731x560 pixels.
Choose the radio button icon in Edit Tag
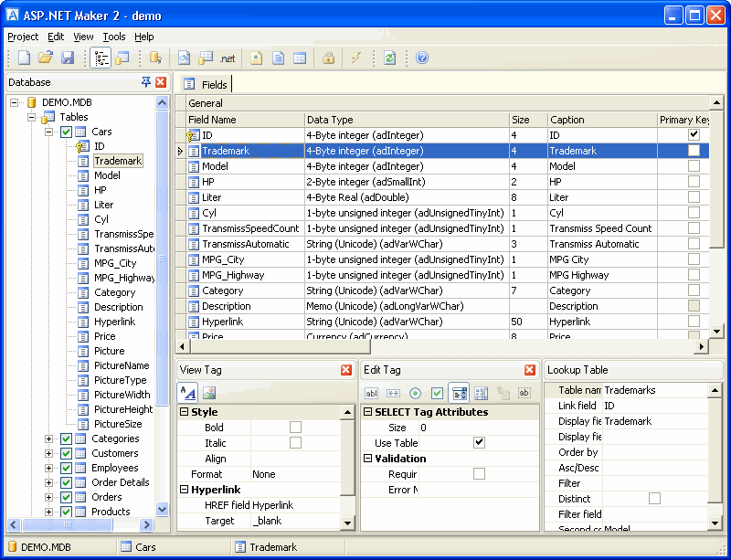pyautogui.click(x=415, y=393)
